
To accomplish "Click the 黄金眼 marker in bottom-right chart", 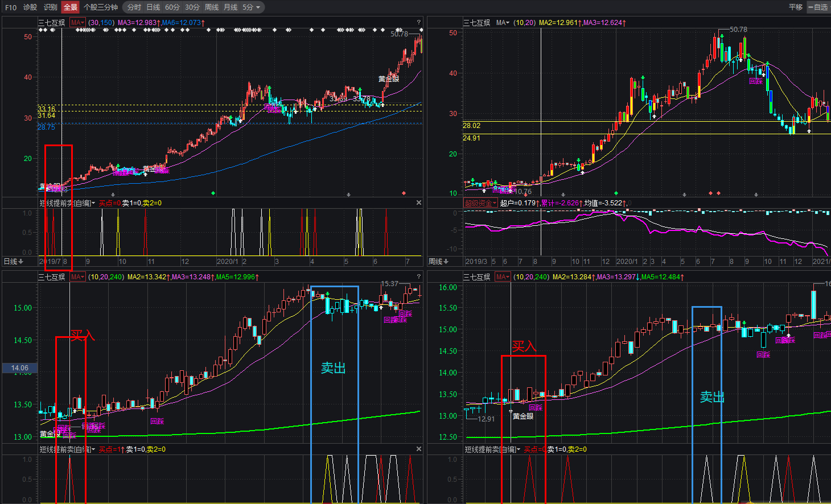I will 523,416.
